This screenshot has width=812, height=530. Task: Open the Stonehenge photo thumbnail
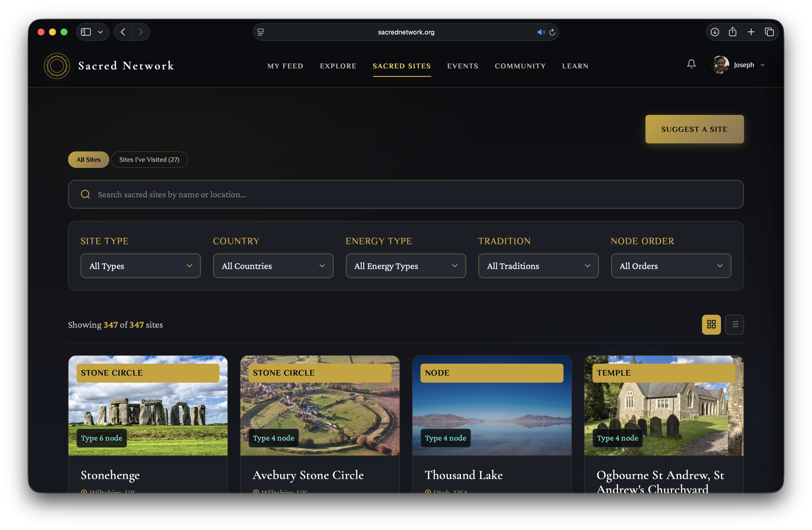[x=148, y=406]
